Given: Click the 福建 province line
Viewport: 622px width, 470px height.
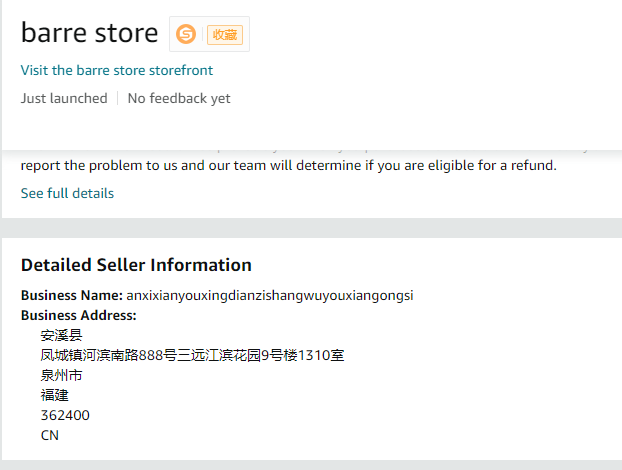Looking at the screenshot, I should coord(54,395).
